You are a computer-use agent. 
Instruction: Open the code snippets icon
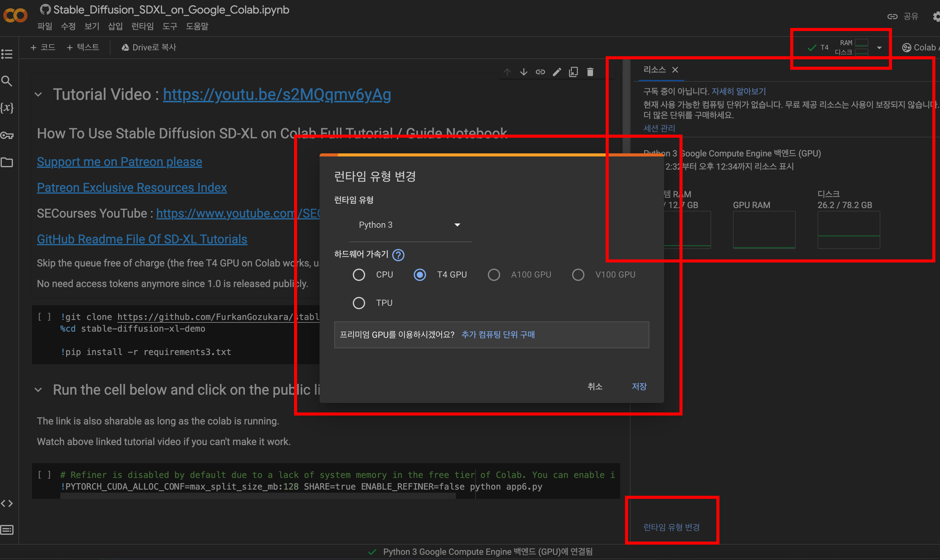pos(7,503)
